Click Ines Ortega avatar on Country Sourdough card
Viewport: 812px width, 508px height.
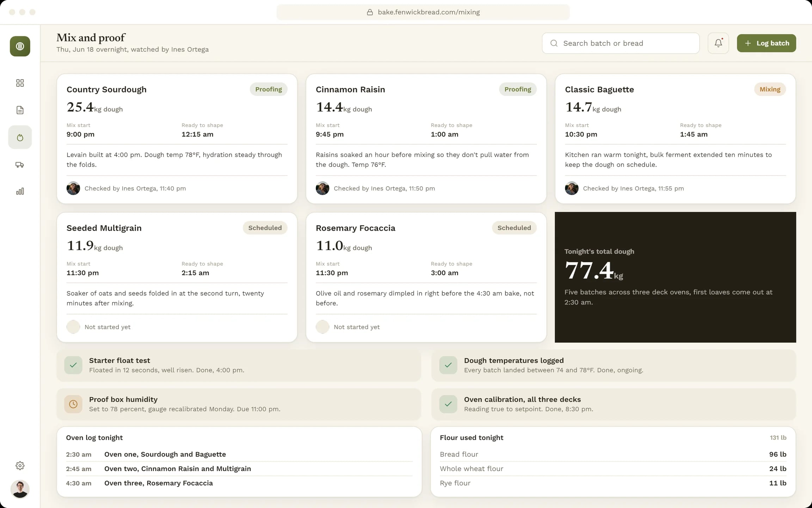click(73, 188)
